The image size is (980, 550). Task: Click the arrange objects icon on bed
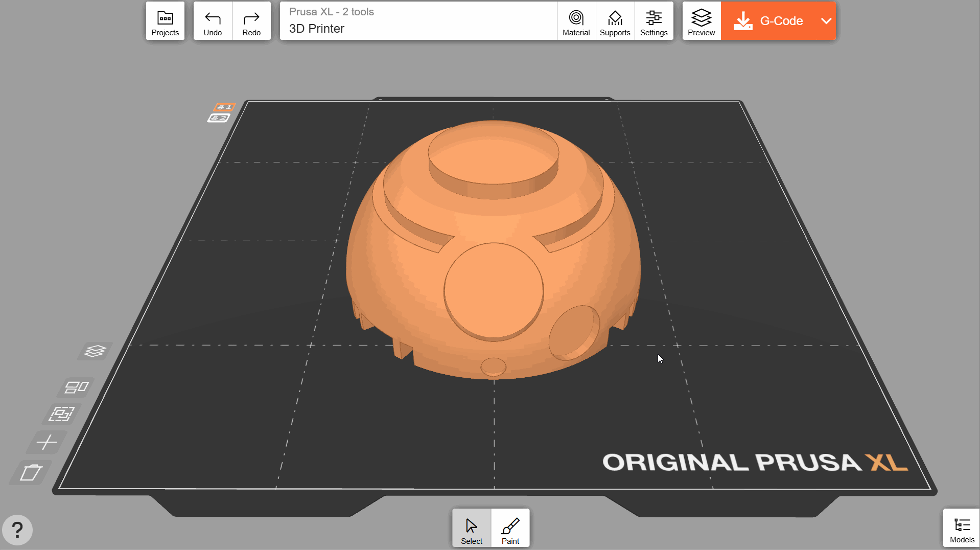click(76, 387)
